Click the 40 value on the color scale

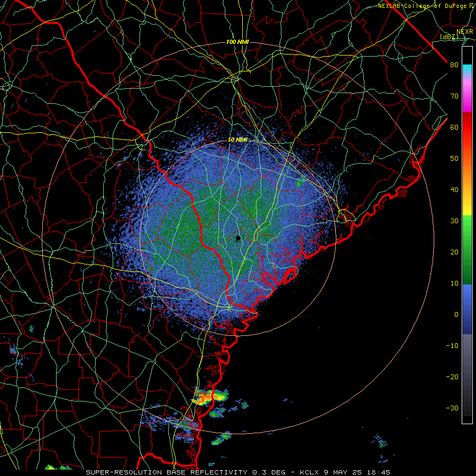click(x=454, y=190)
